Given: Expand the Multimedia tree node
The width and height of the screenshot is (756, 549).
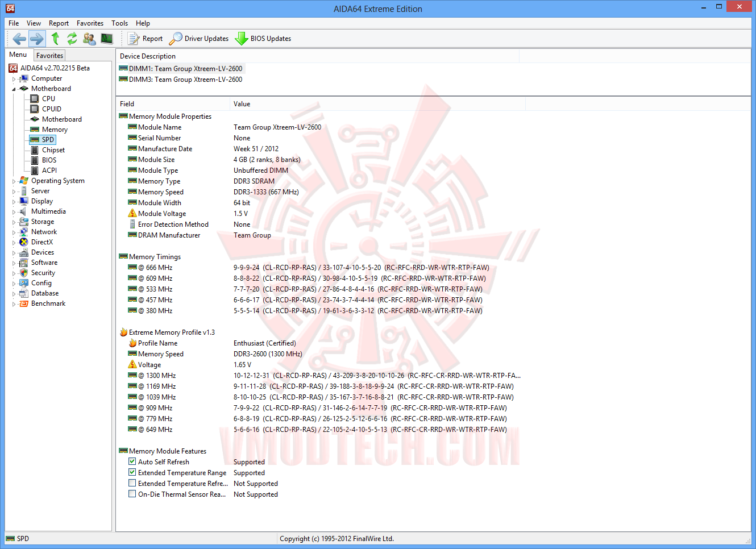Looking at the screenshot, I should click(14, 212).
